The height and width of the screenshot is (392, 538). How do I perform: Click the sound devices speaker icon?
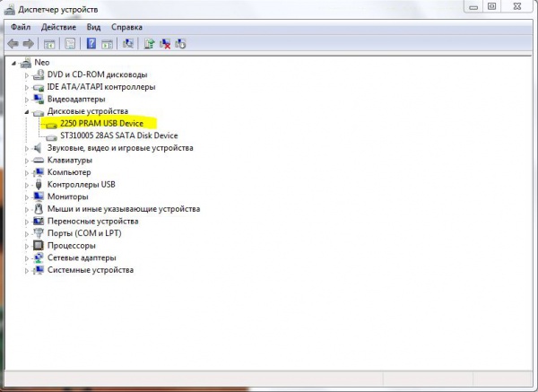[x=38, y=148]
